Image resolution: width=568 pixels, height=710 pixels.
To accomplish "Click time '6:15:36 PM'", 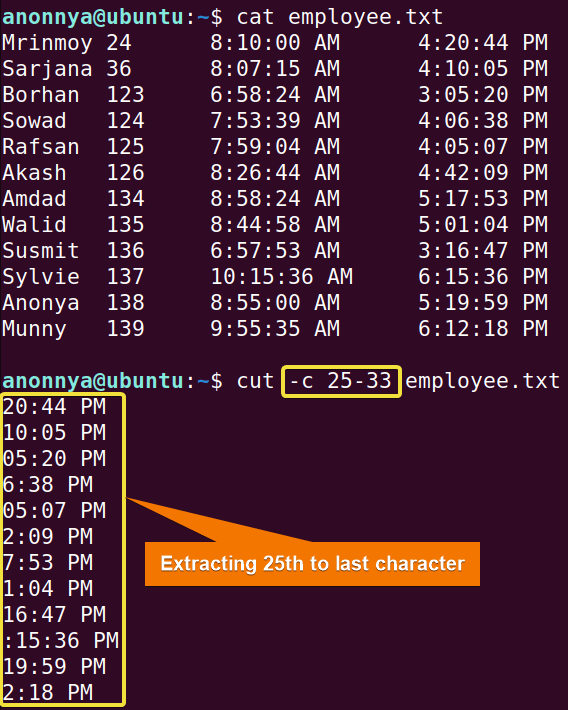I will coord(483,277).
